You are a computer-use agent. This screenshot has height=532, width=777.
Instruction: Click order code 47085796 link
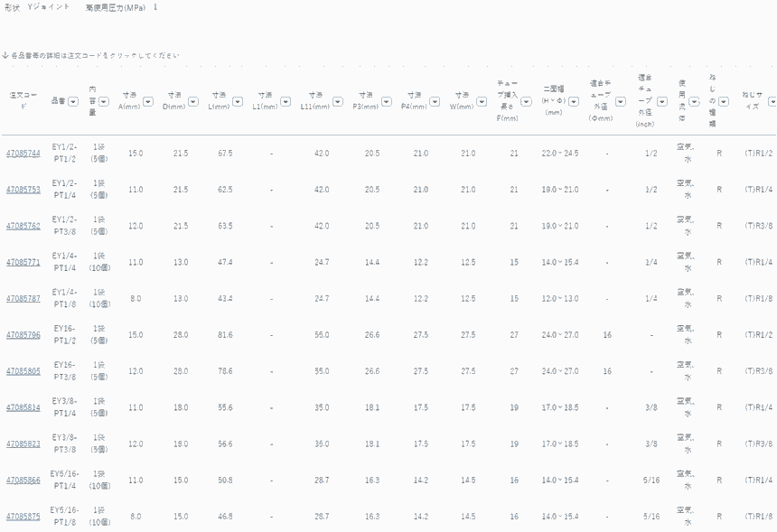click(x=23, y=335)
